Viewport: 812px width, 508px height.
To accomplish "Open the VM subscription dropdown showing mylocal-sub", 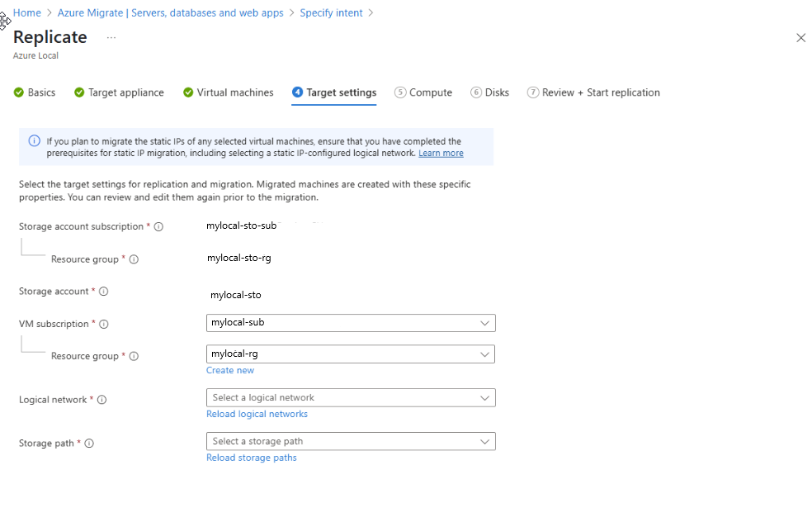I will 350,322.
